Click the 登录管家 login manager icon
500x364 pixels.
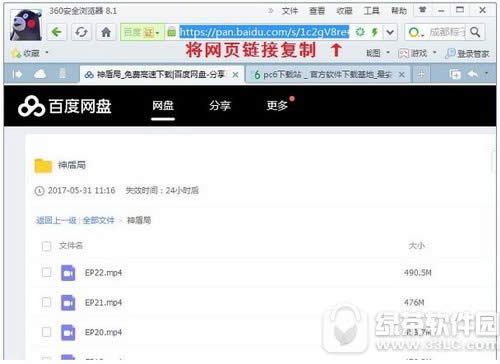click(x=450, y=53)
